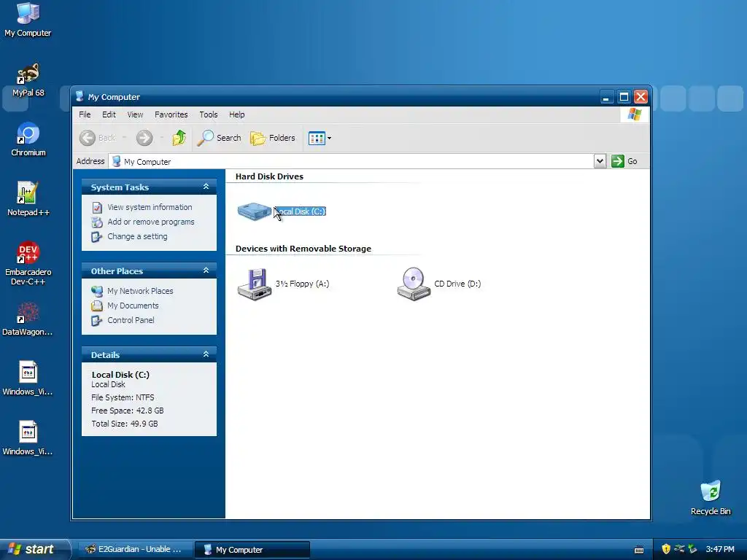Open the File menu

85,114
